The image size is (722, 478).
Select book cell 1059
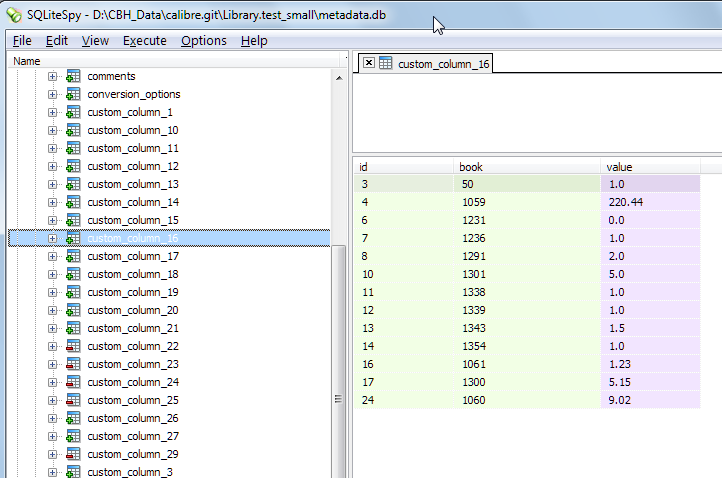click(527, 202)
